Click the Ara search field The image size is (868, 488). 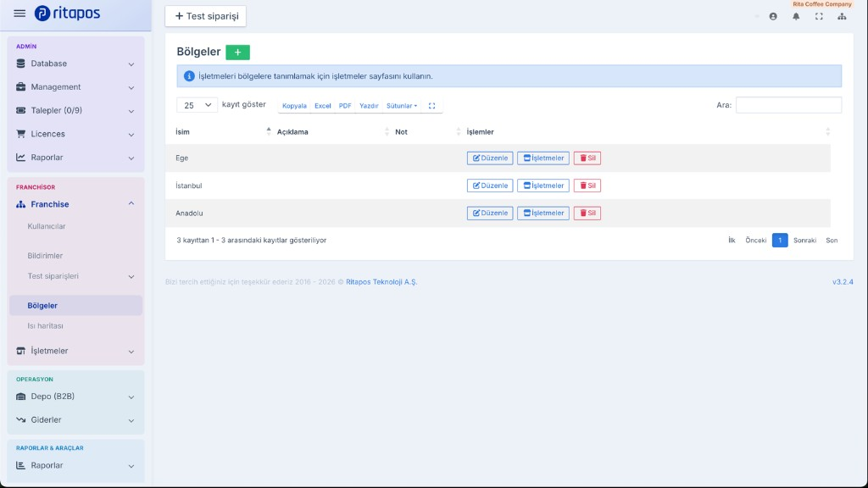(x=788, y=105)
